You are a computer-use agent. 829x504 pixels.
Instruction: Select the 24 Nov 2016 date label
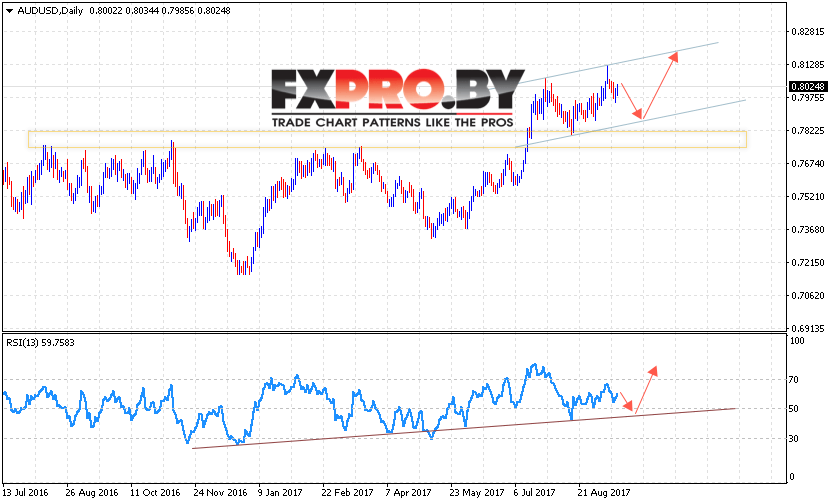pyautogui.click(x=220, y=492)
